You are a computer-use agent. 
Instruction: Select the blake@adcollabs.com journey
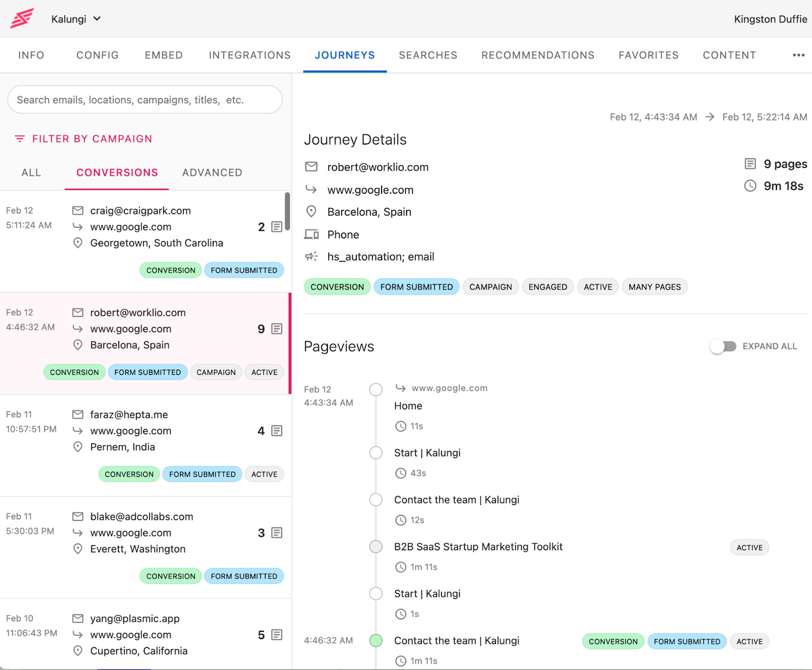[145, 547]
